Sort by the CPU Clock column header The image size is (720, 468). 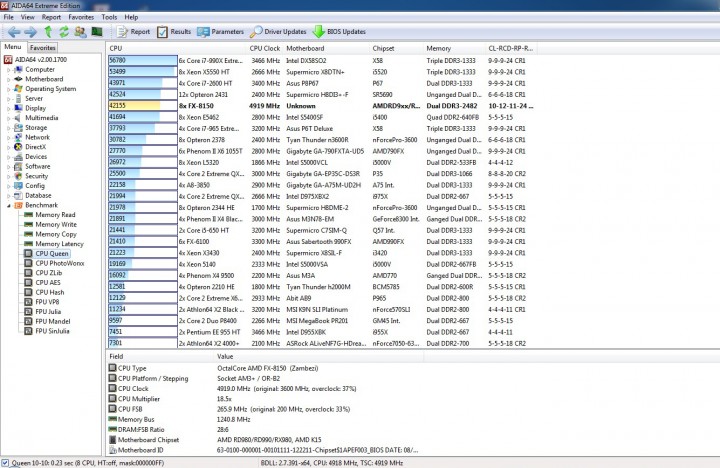(x=265, y=48)
